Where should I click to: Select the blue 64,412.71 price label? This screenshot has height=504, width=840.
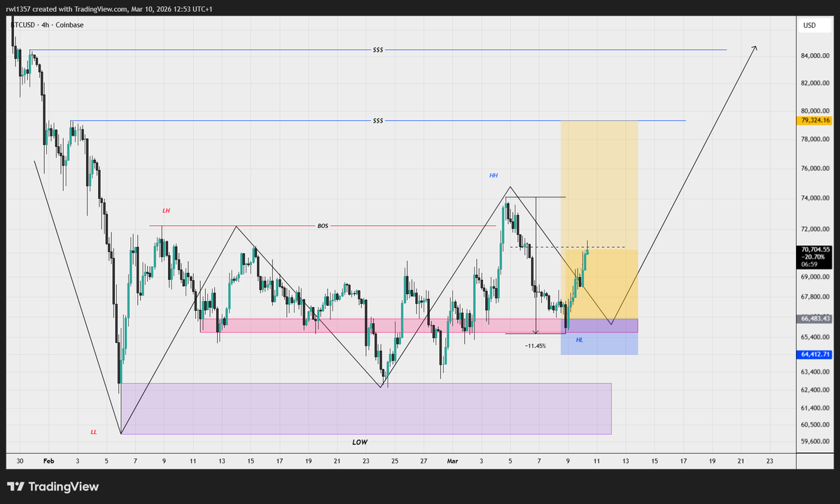pos(813,354)
